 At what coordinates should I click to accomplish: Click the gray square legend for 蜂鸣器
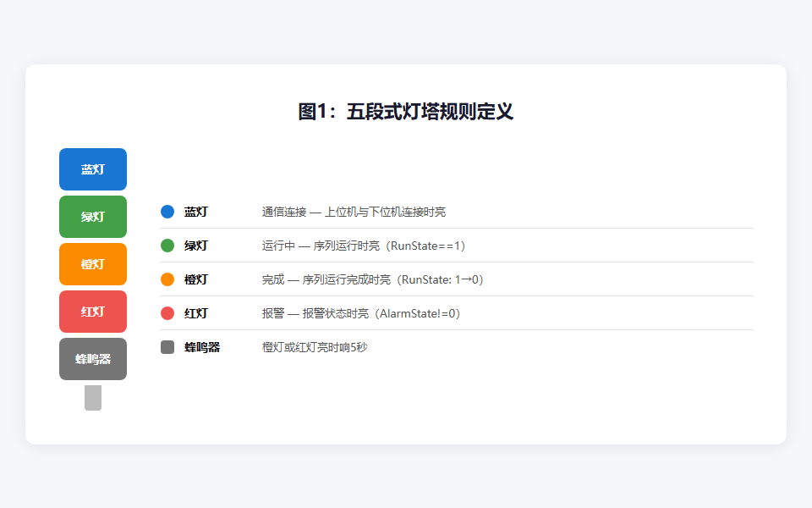click(167, 347)
